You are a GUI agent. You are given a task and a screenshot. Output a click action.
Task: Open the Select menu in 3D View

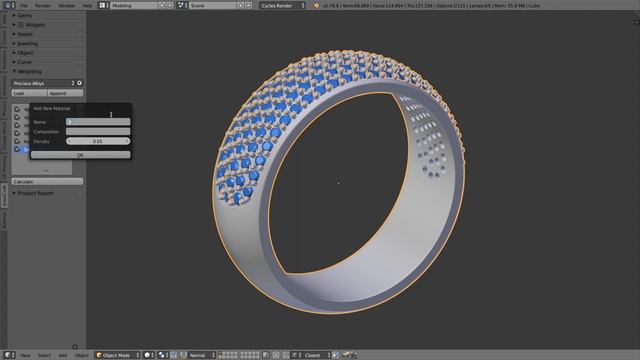click(x=44, y=355)
